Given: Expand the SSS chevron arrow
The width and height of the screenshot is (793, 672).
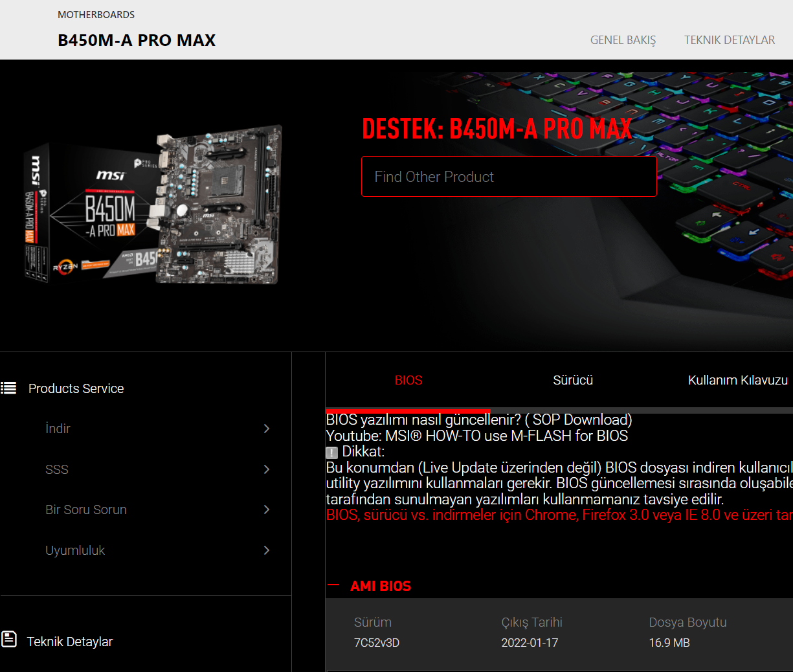Looking at the screenshot, I should 267,469.
